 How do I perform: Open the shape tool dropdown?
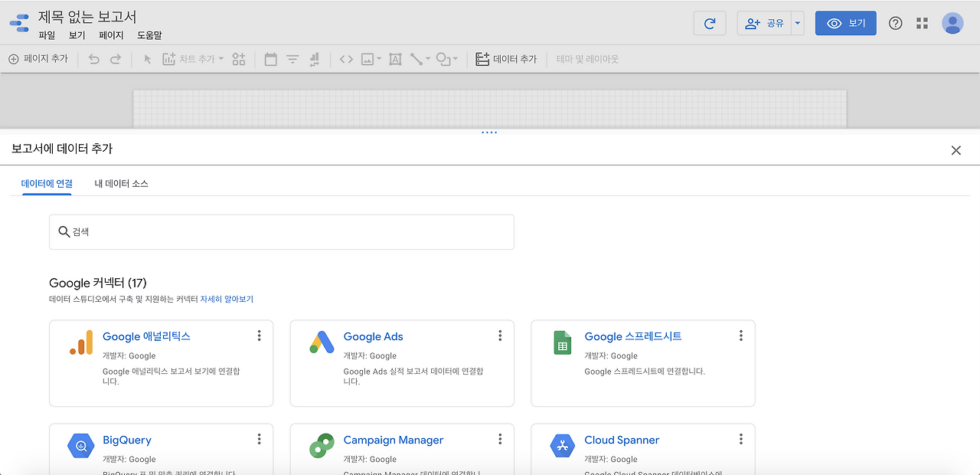pyautogui.click(x=447, y=59)
